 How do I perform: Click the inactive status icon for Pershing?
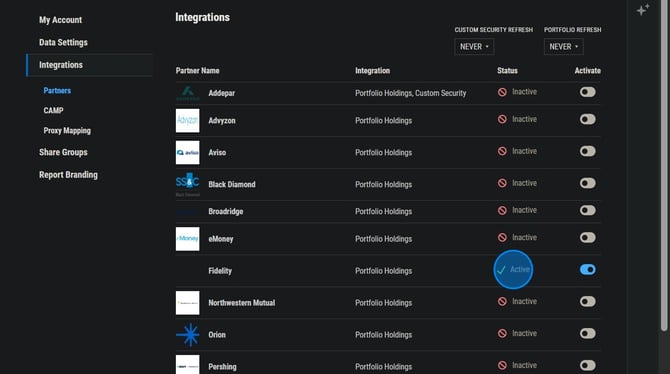(502, 365)
